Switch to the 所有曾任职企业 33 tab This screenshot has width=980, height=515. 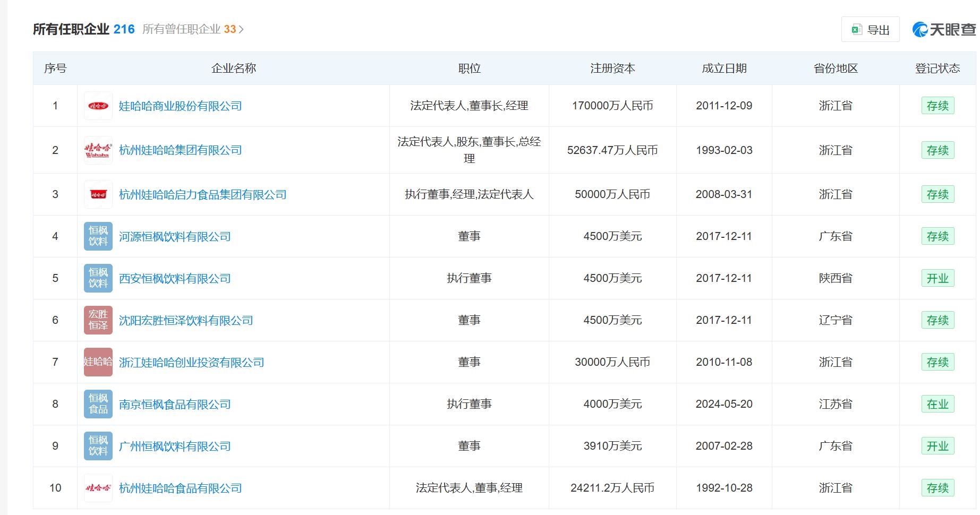coord(189,29)
